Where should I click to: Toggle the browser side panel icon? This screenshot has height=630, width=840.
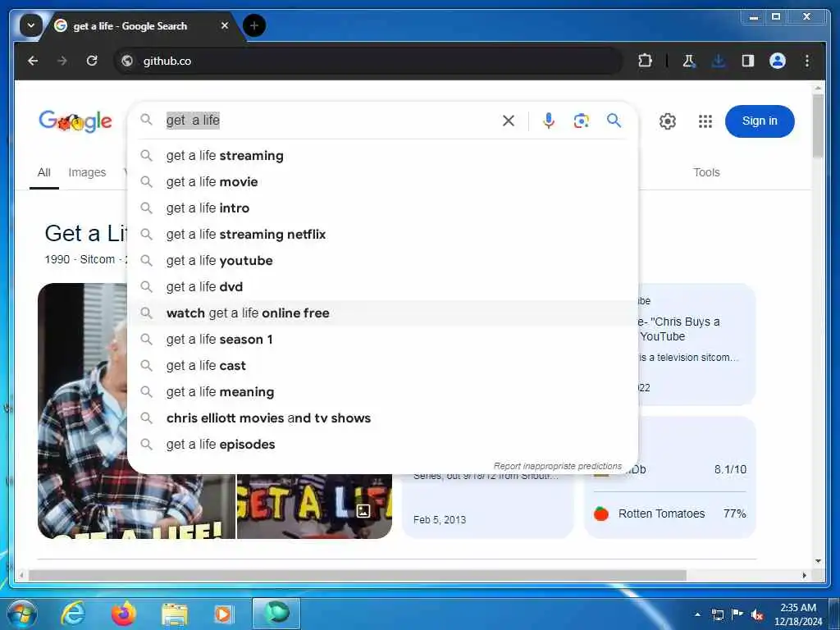tap(748, 61)
